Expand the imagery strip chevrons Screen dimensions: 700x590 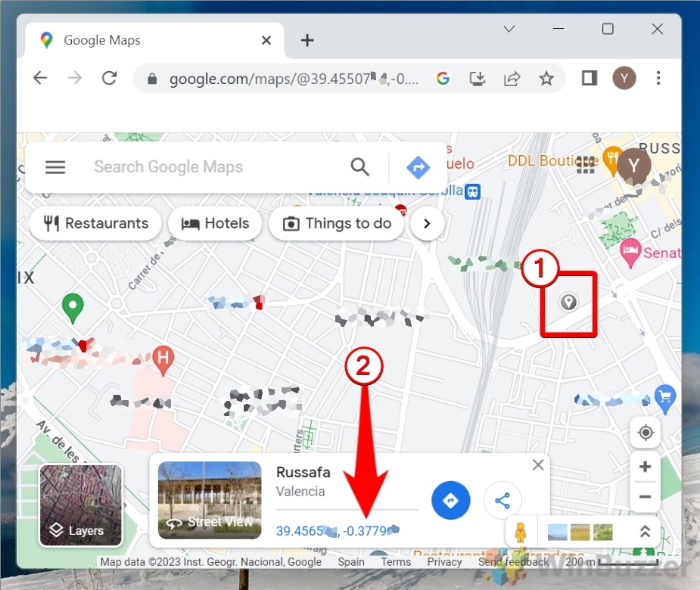coord(645,532)
